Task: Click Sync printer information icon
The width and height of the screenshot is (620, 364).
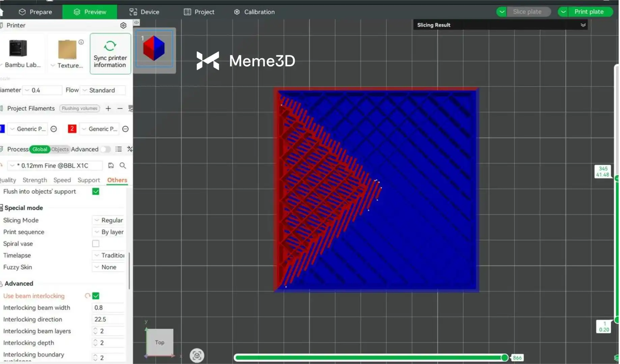Action: (x=110, y=46)
